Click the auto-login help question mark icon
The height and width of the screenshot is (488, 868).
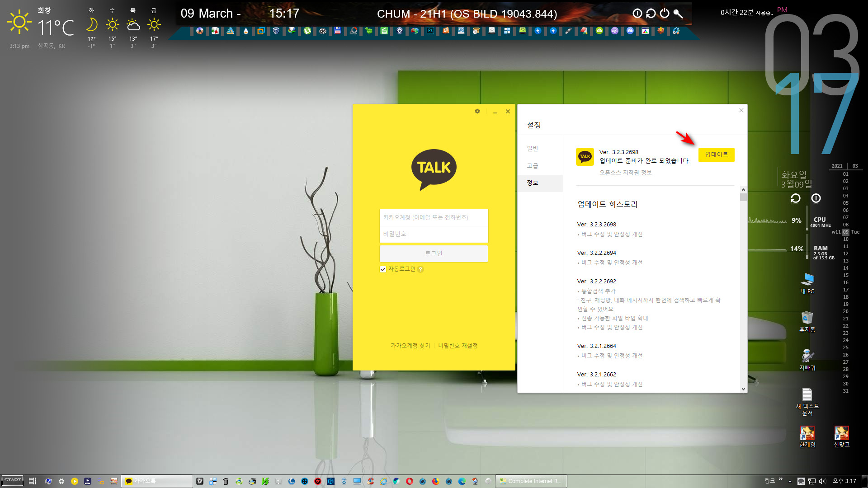coord(420,269)
